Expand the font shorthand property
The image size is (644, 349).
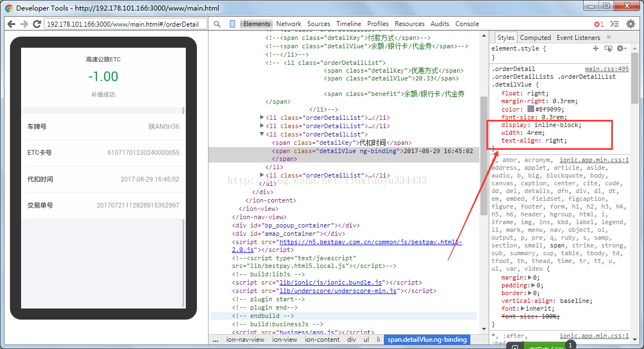pos(523,308)
